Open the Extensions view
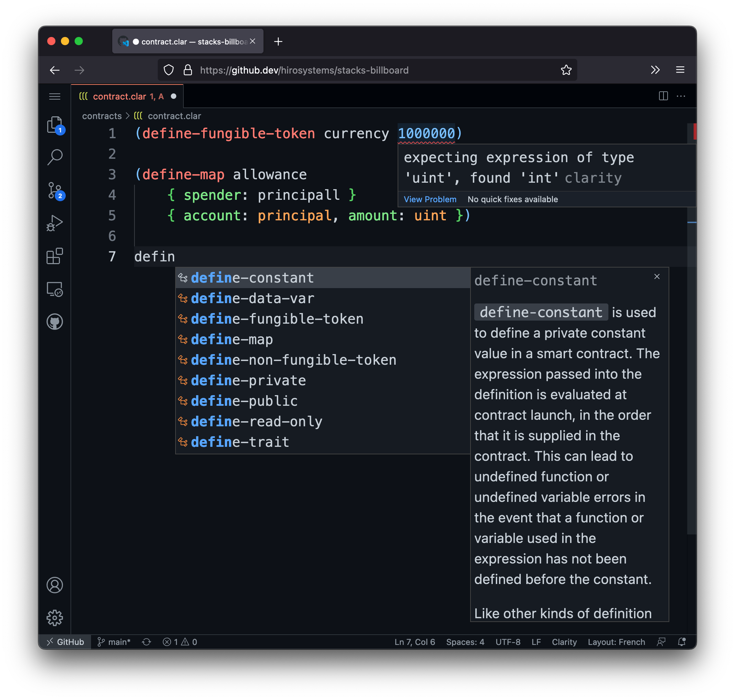 (x=54, y=256)
